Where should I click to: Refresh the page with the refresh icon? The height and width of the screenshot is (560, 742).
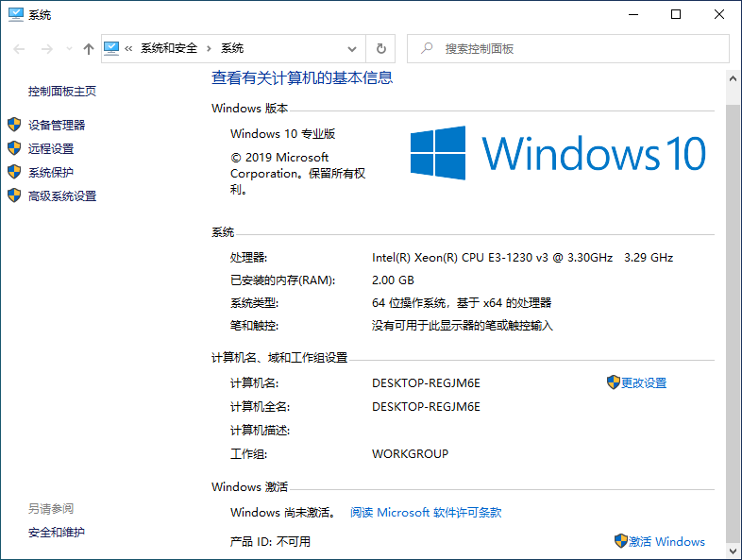(381, 49)
